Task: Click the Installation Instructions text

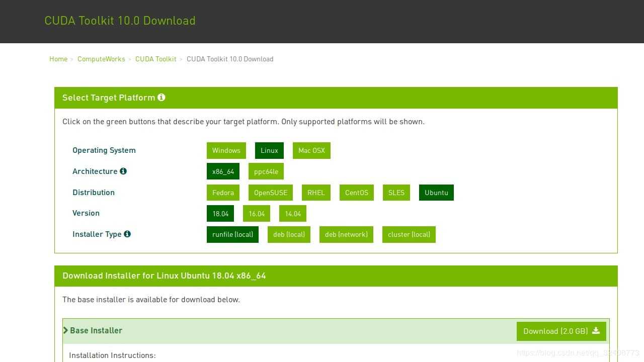Action: pyautogui.click(x=112, y=355)
